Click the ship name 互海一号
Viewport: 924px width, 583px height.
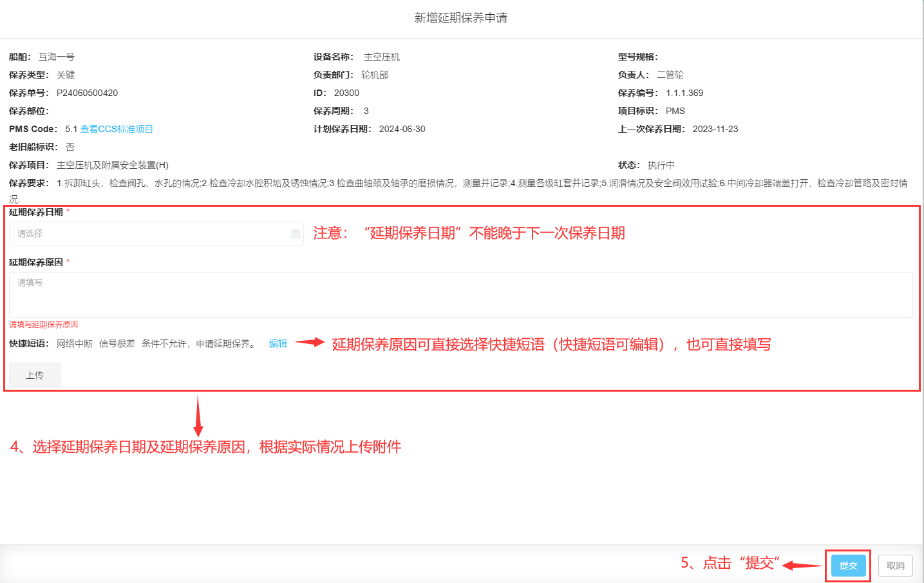coord(57,57)
